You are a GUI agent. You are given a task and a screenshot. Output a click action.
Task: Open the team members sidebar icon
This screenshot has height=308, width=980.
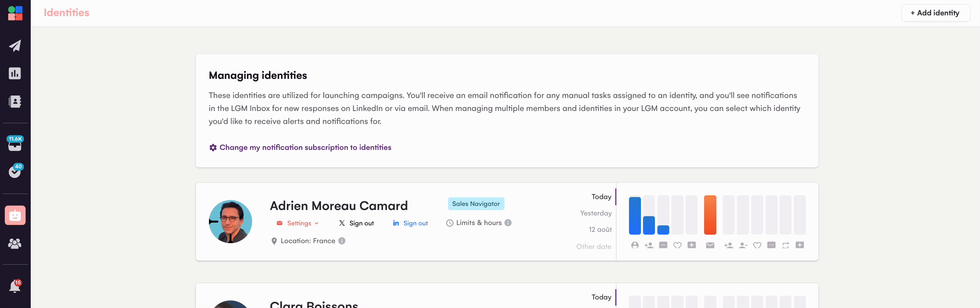[x=15, y=243]
